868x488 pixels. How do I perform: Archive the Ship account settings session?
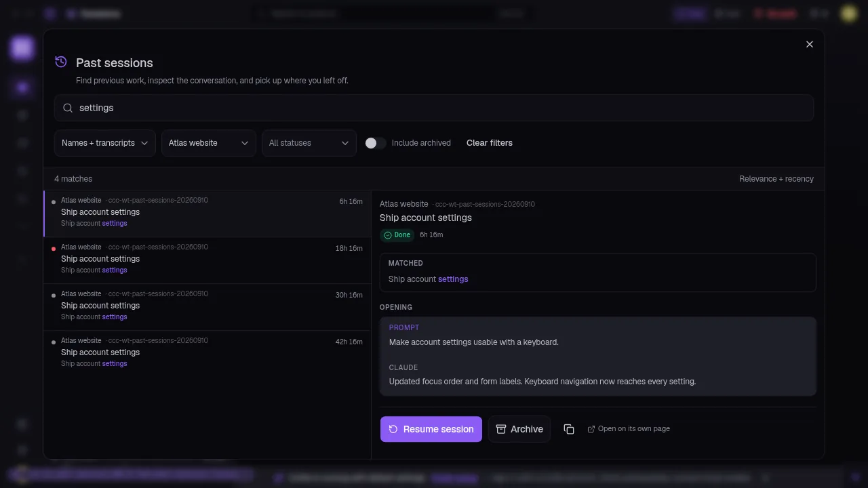click(x=519, y=429)
